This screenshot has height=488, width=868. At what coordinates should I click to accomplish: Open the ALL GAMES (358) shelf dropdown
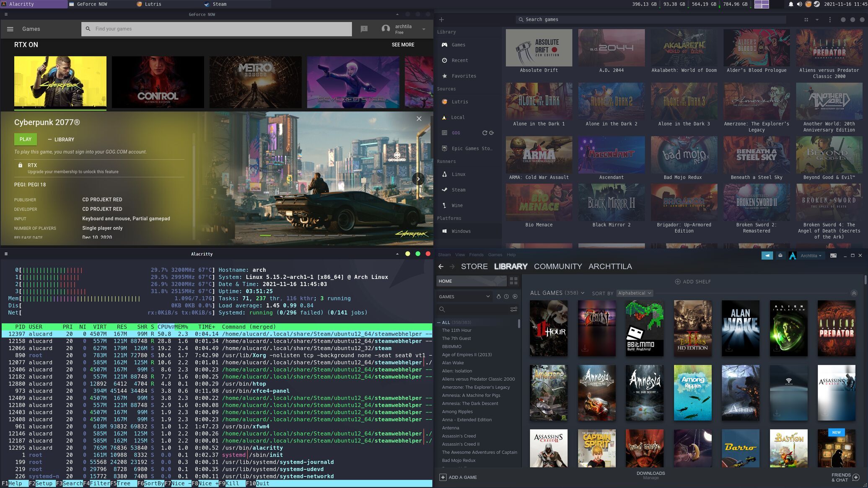583,293
